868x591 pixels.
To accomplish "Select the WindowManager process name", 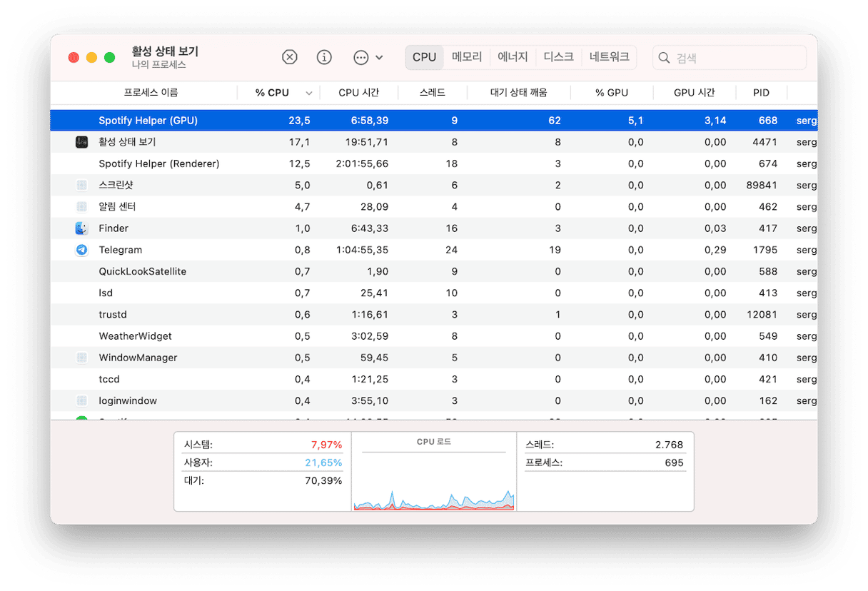I will point(138,358).
